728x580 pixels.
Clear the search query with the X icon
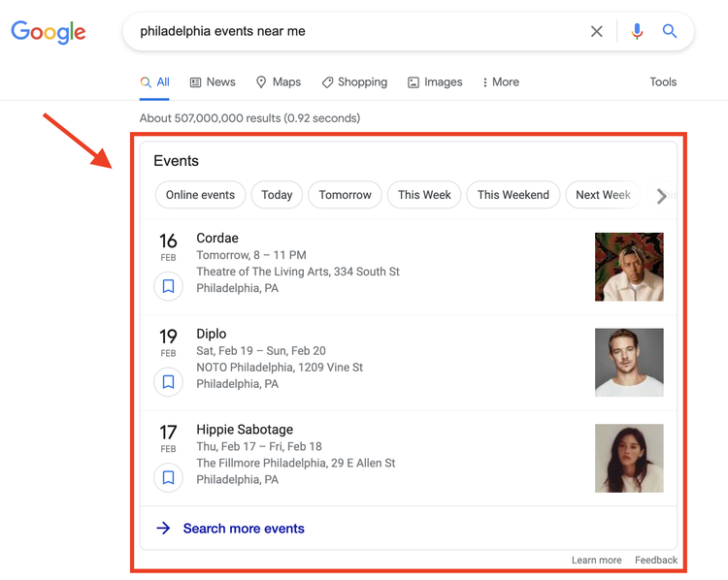597,32
